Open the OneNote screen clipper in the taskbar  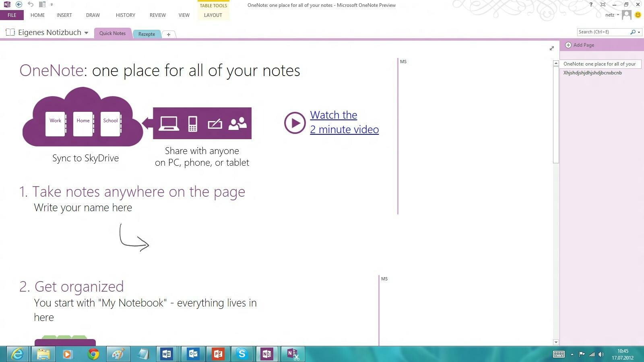click(x=293, y=354)
